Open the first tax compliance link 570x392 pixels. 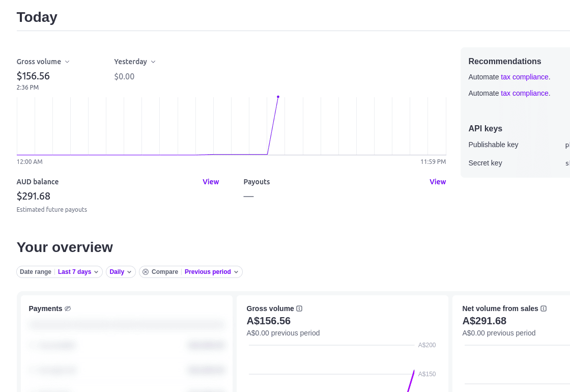click(524, 77)
